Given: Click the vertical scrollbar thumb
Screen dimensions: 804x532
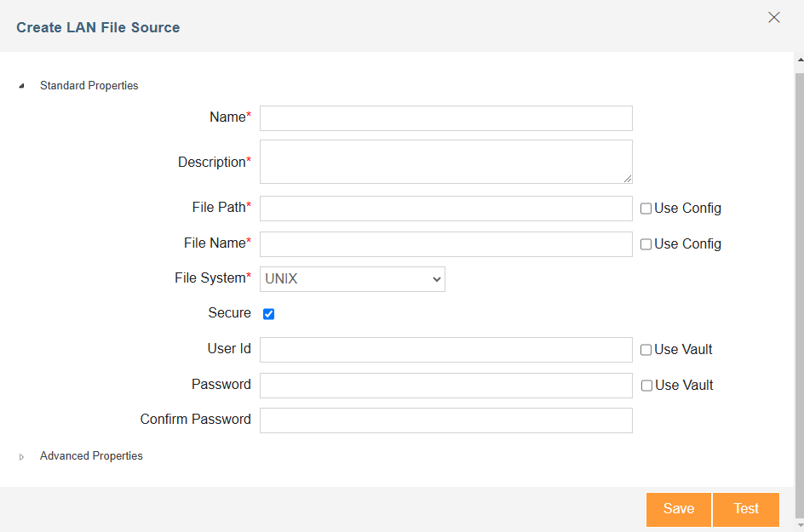Looking at the screenshot, I should click(800, 295).
